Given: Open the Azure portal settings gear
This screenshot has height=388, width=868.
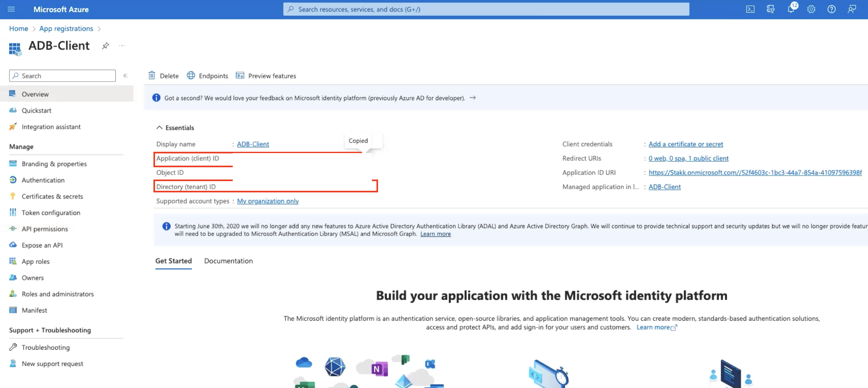Looking at the screenshot, I should pyautogui.click(x=811, y=9).
